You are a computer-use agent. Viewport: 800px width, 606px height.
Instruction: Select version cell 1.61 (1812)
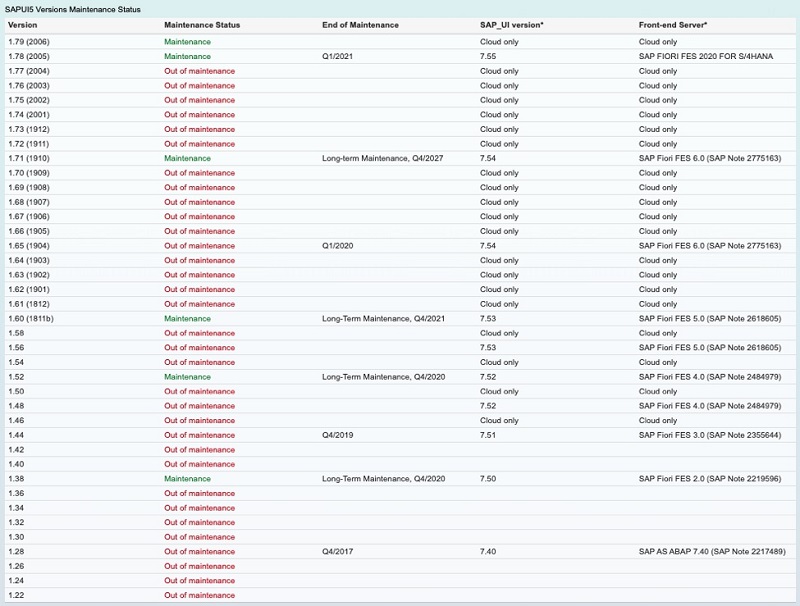tap(29, 304)
